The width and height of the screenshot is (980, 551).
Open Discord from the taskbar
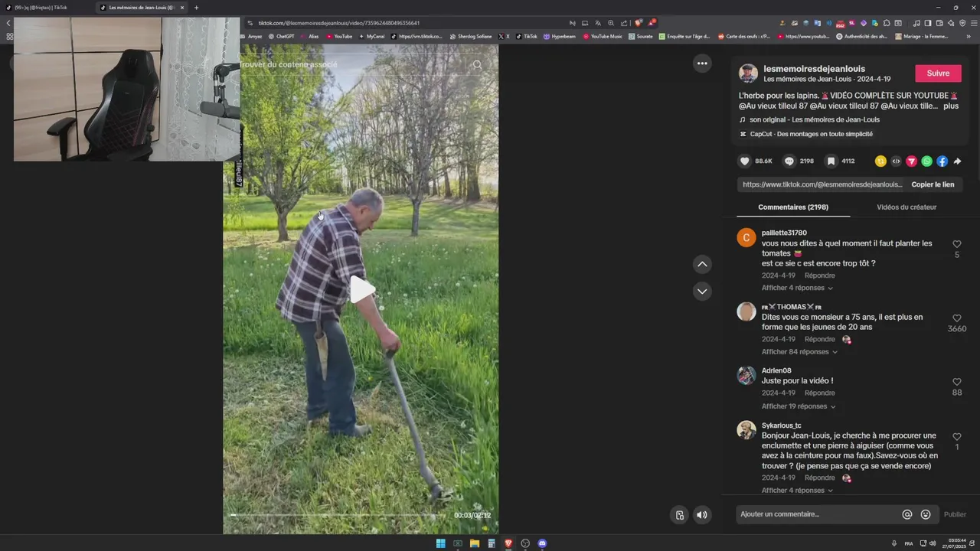[542, 543]
